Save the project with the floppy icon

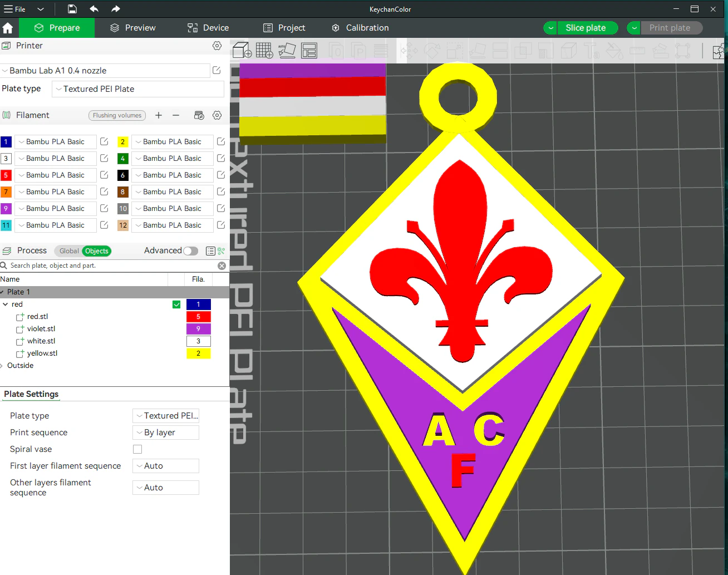pyautogui.click(x=72, y=9)
